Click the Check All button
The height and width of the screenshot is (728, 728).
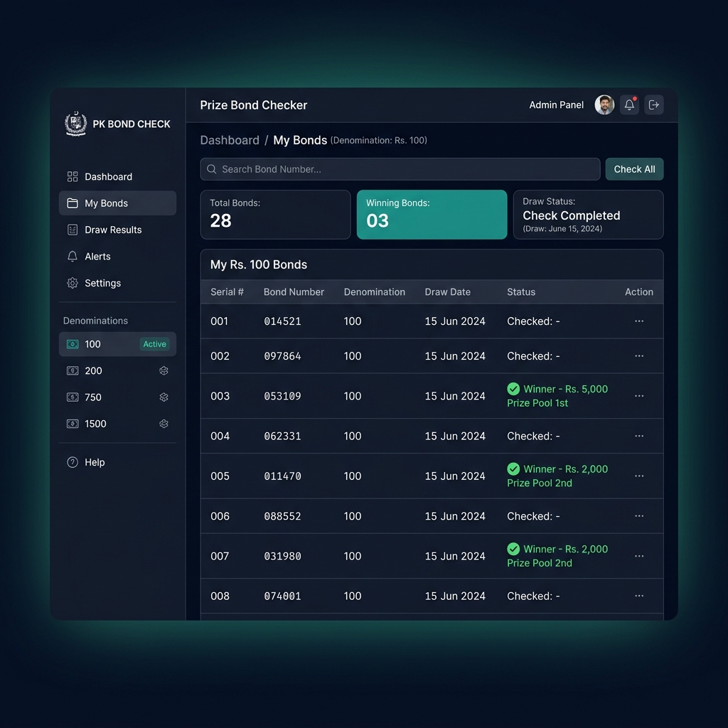pos(635,169)
